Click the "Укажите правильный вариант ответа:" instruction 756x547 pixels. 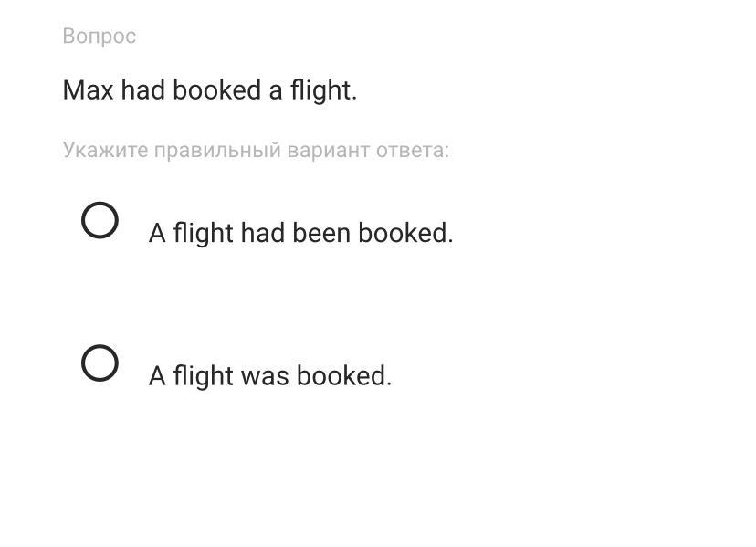[256, 150]
